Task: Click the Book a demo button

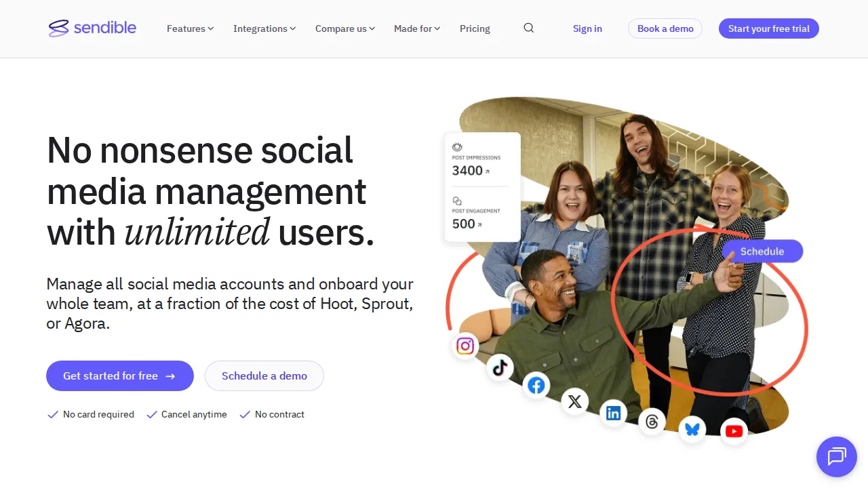Action: pos(665,28)
